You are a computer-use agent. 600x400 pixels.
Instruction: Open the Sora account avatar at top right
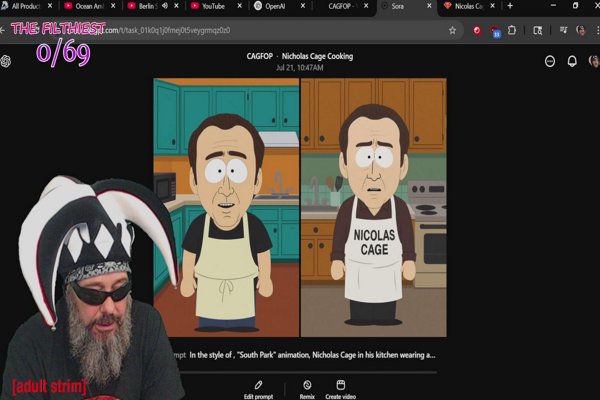click(x=594, y=61)
